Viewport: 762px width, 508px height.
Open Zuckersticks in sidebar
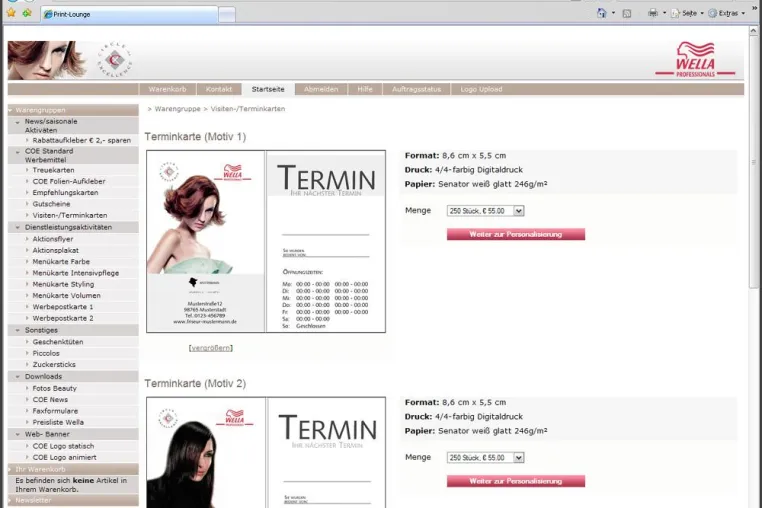54,365
